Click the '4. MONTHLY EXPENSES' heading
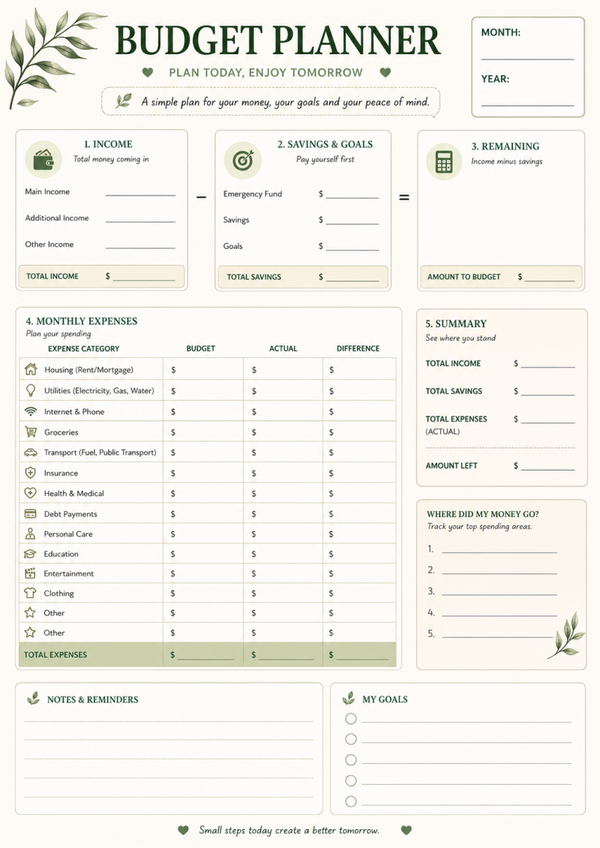600x848 pixels. [x=81, y=321]
